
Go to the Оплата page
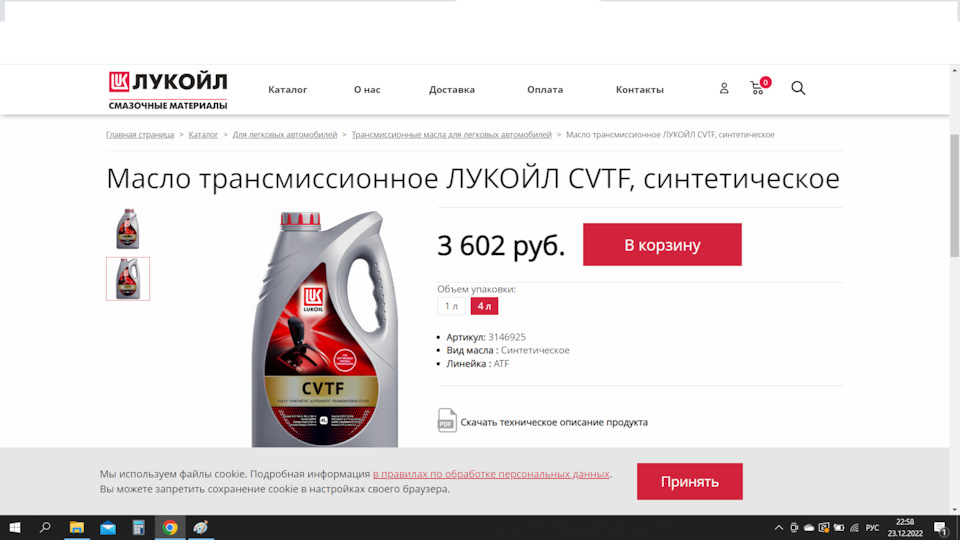[x=545, y=89]
